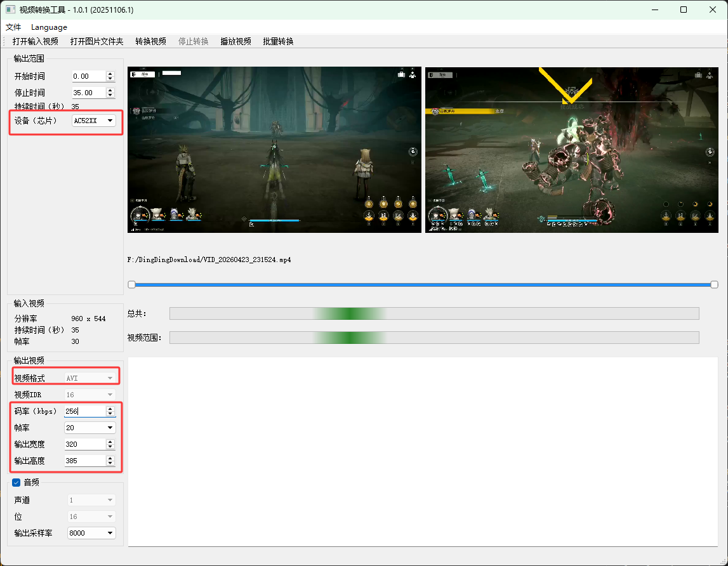Decrease 停止时间 with the down arrow
Screen dimensions: 728x566
pyautogui.click(x=110, y=95)
